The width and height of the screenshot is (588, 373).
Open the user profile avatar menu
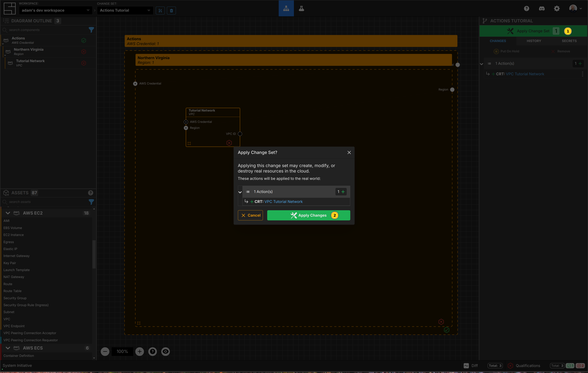pyautogui.click(x=575, y=8)
